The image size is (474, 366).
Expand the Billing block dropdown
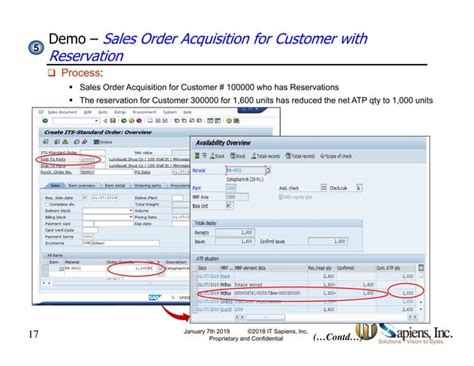pos(131,217)
